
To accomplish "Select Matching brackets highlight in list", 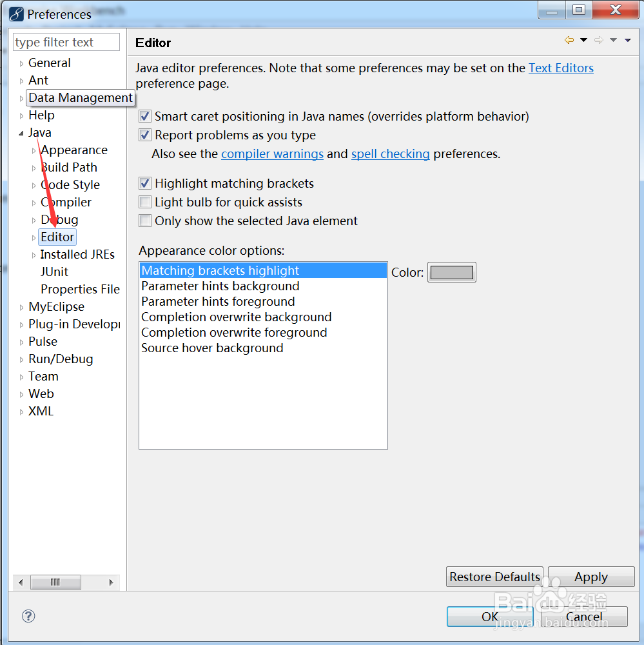I will 263,271.
